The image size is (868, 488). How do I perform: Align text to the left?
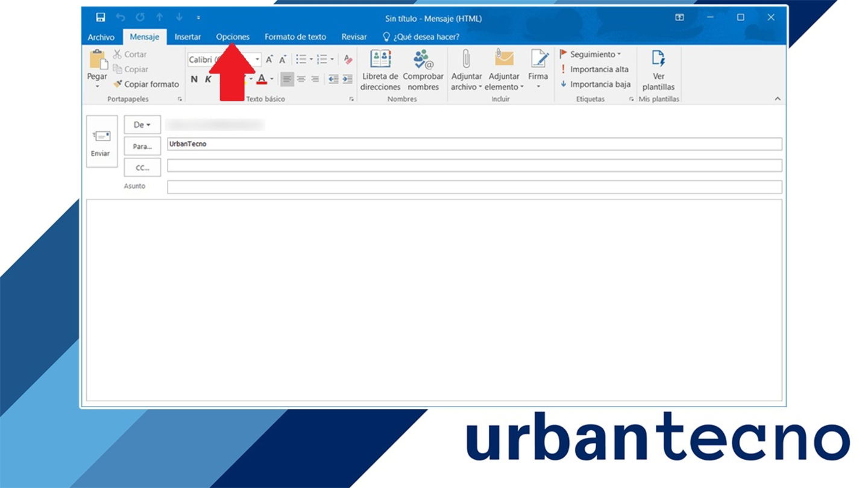287,79
